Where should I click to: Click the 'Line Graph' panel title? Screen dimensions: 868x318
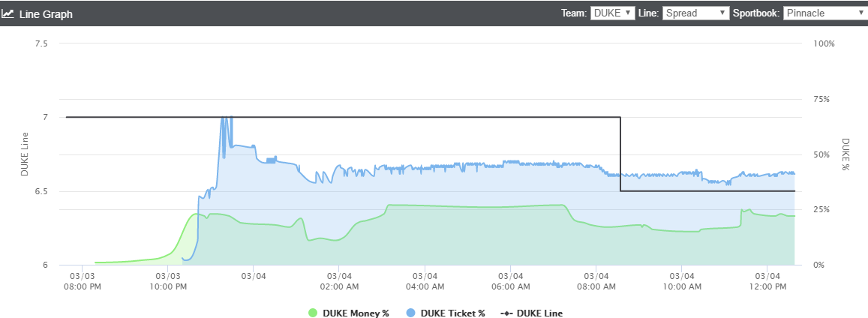[46, 13]
